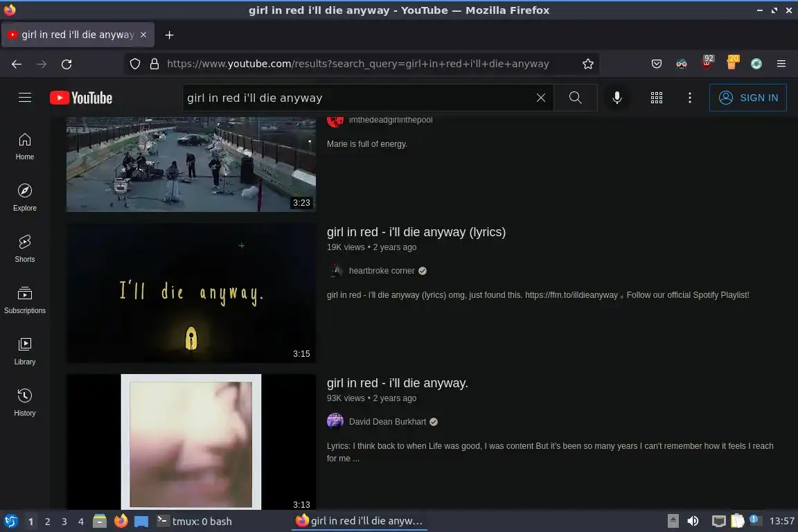Launch Firefox from the taskbar launcher
The height and width of the screenshot is (532, 798).
(121, 521)
